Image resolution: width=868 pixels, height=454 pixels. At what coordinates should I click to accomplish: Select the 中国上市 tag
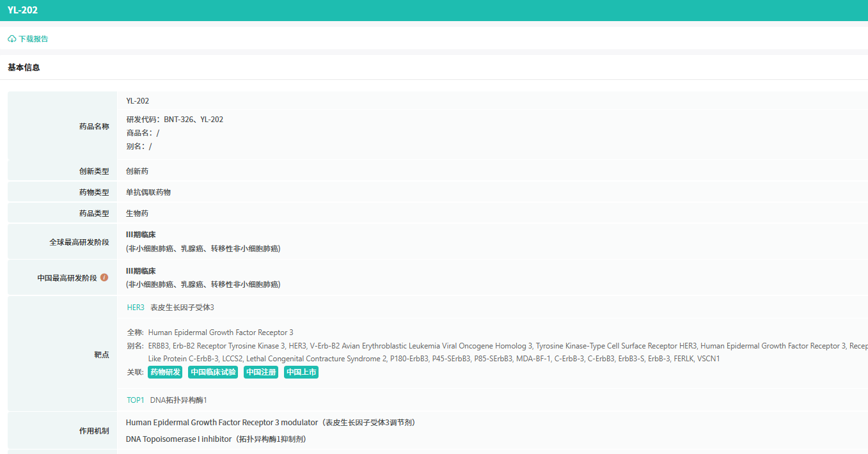[x=301, y=372]
